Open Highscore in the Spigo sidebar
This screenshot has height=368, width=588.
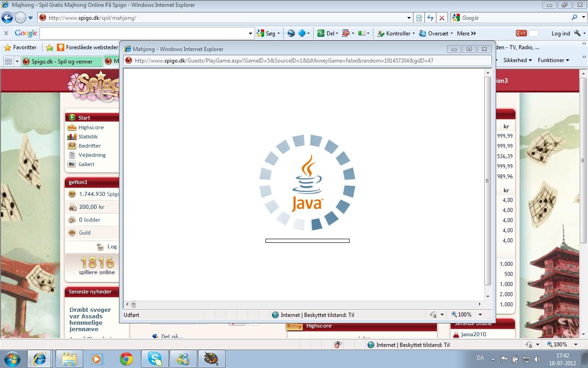(90, 127)
